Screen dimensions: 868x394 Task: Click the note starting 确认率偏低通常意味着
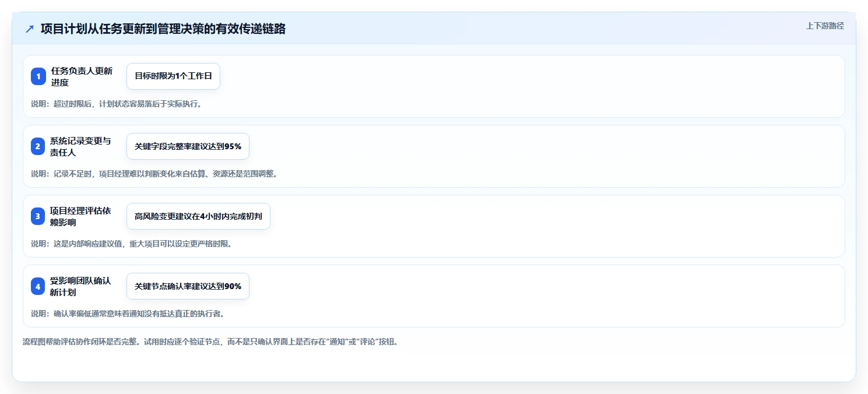(x=128, y=314)
